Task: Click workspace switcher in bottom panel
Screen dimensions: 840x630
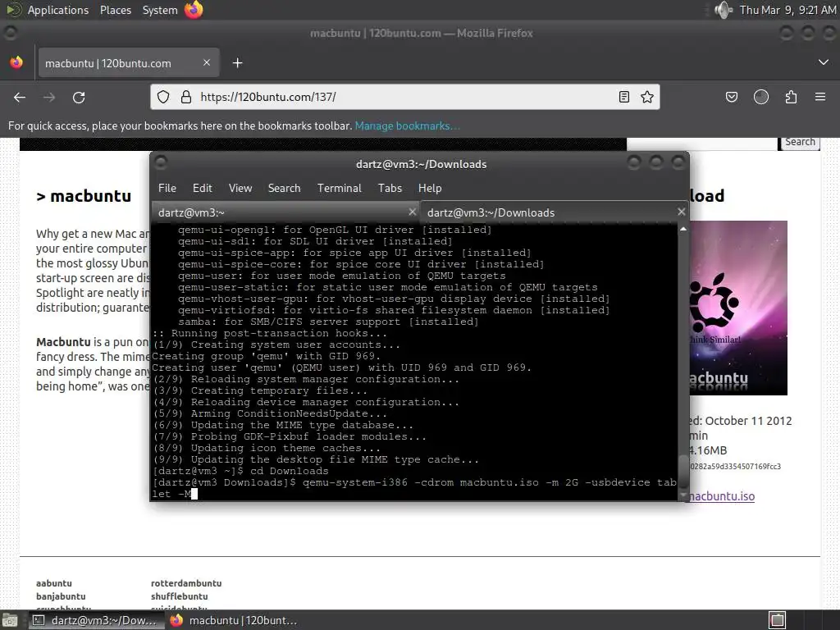Action: [x=778, y=620]
